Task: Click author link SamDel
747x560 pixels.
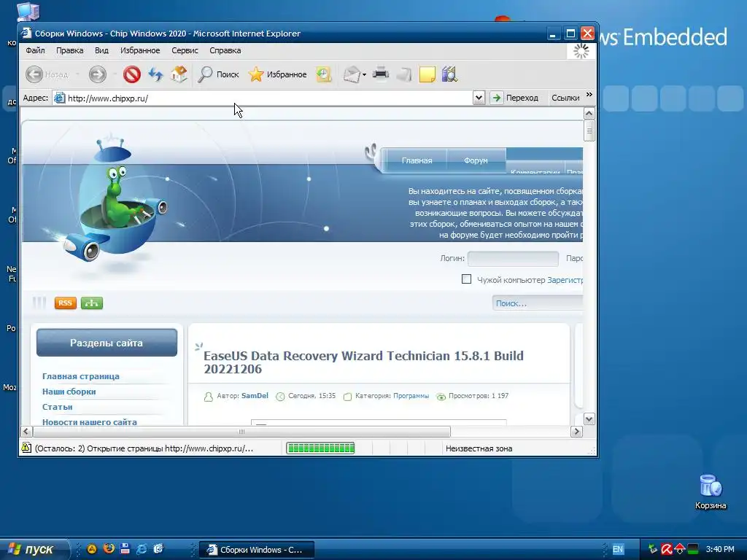Action: pos(255,396)
